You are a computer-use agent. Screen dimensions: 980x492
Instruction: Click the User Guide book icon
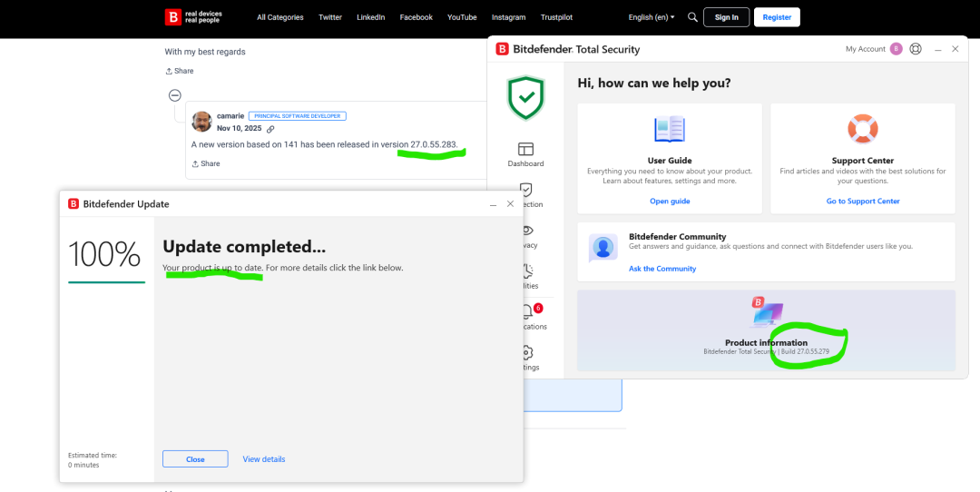click(x=670, y=130)
